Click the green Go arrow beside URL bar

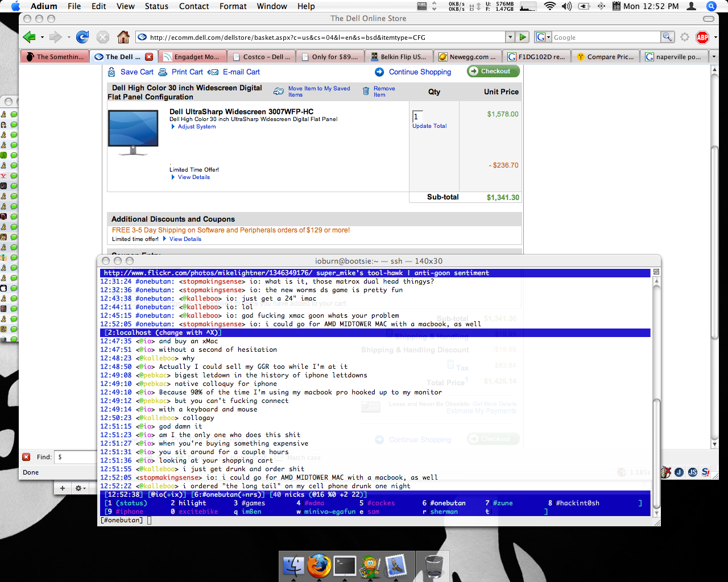coord(523,38)
